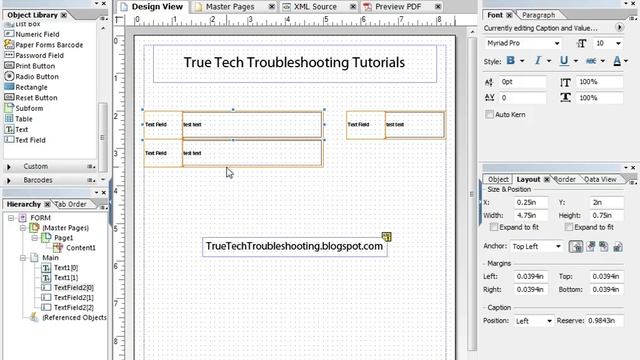Click the third rotation icon beside Anchor
This screenshot has width=640, height=360.
pos(604,247)
